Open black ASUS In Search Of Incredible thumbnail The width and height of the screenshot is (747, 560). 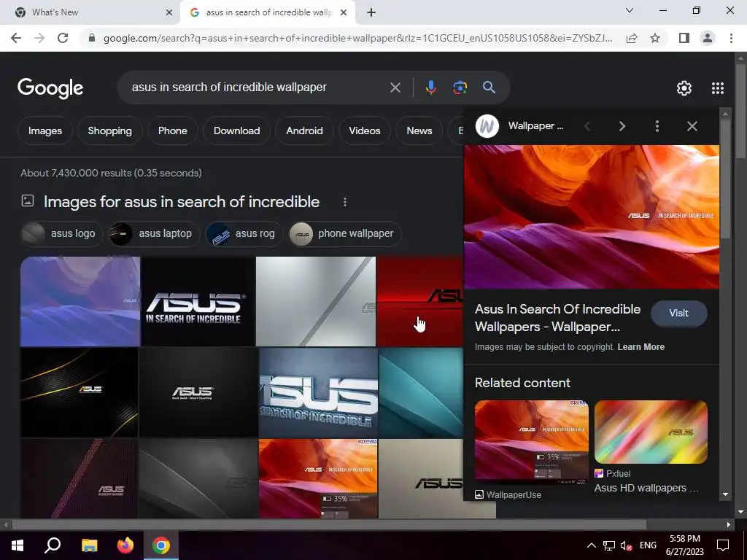[x=198, y=301]
